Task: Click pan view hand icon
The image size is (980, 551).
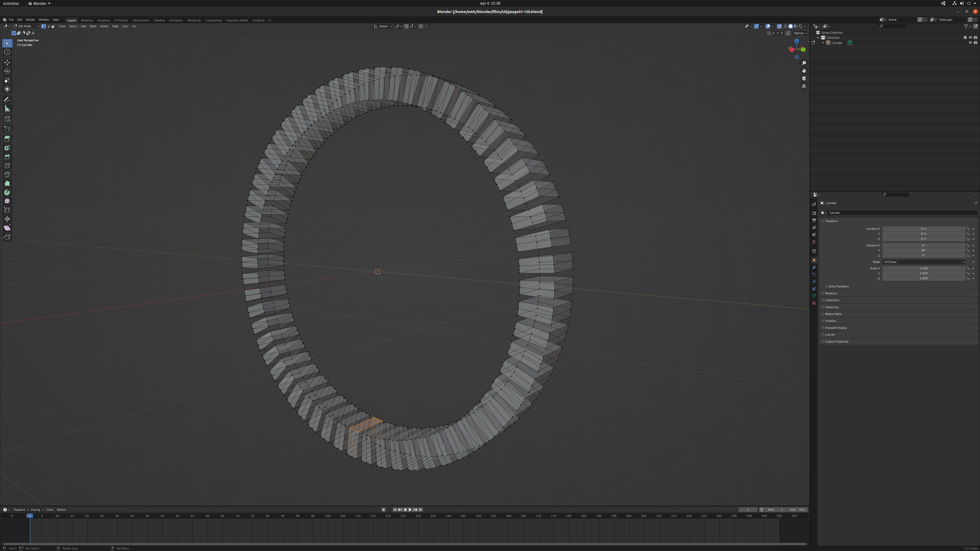Action: pyautogui.click(x=804, y=71)
